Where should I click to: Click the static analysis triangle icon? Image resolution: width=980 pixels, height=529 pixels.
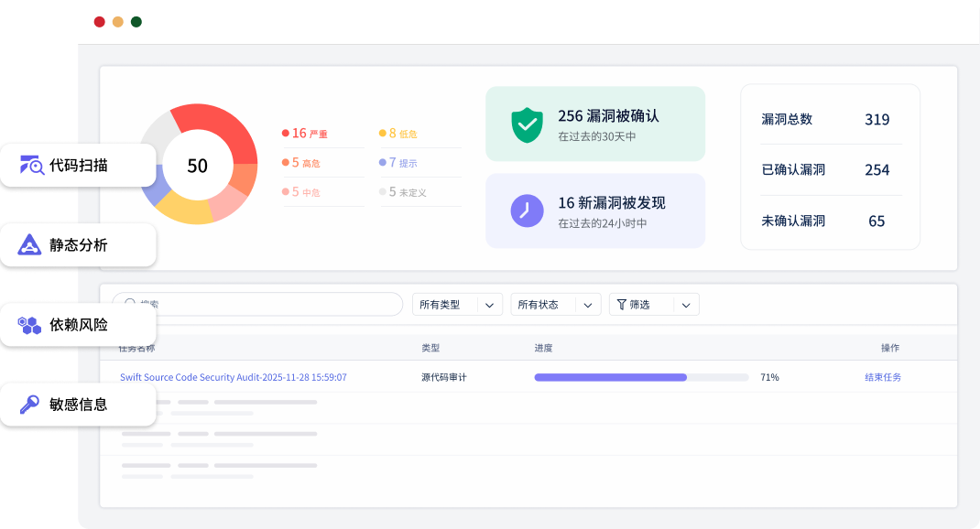point(30,245)
